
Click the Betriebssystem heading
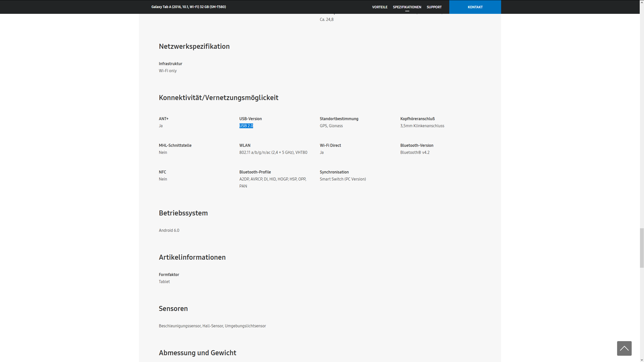tap(183, 213)
